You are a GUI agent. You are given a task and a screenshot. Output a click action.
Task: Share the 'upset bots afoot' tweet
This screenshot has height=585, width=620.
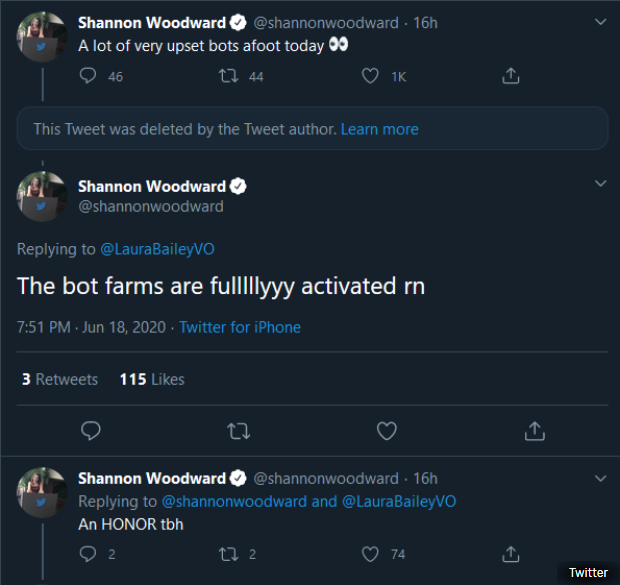pos(510,76)
